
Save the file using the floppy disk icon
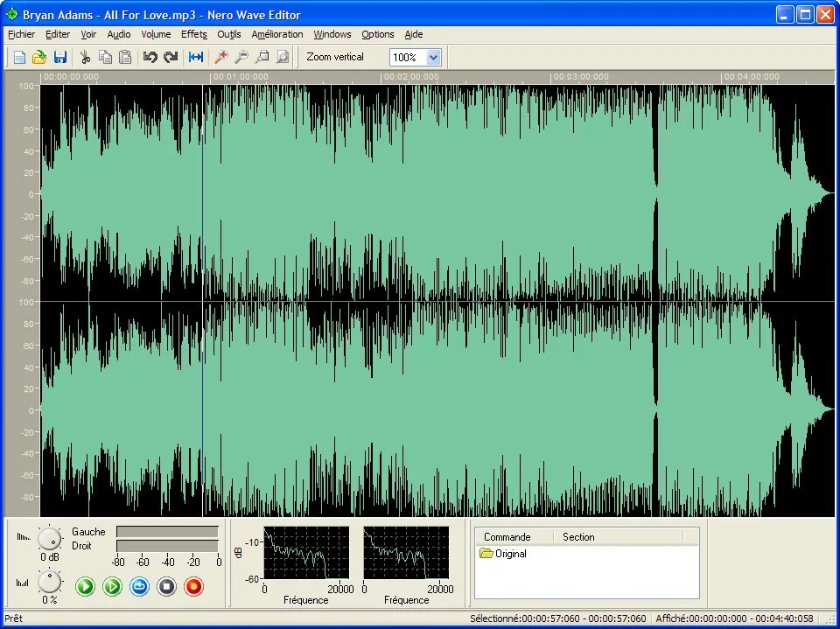coord(60,58)
